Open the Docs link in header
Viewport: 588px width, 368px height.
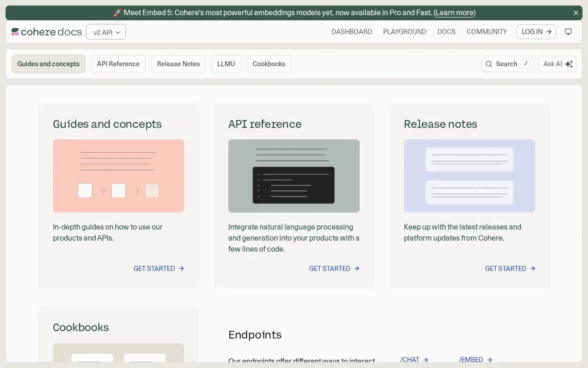(x=447, y=32)
